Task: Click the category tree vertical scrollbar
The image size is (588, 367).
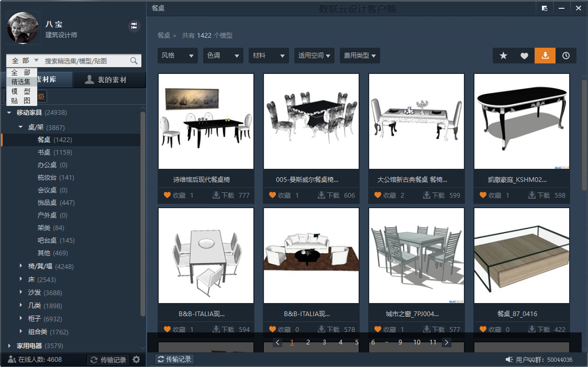Action: pos(143,214)
